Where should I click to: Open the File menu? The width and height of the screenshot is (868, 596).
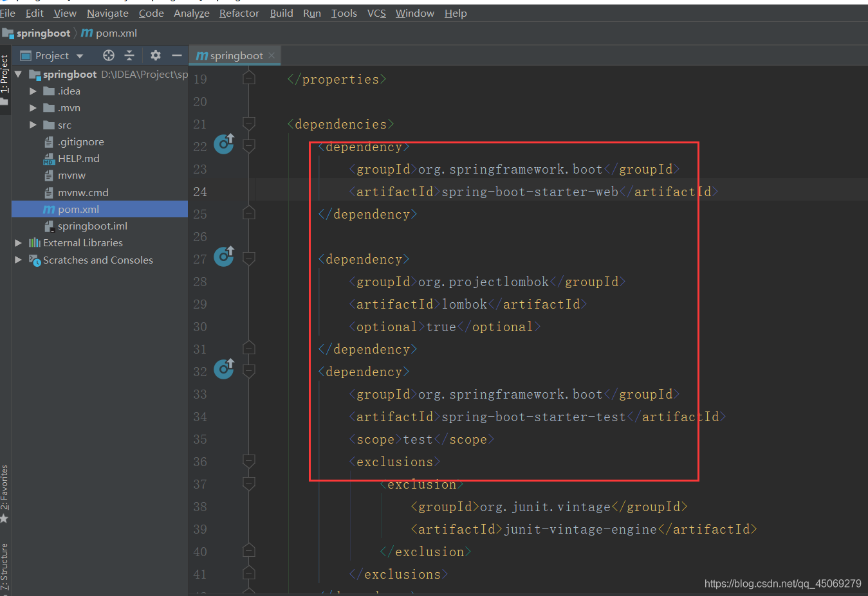click(x=8, y=13)
